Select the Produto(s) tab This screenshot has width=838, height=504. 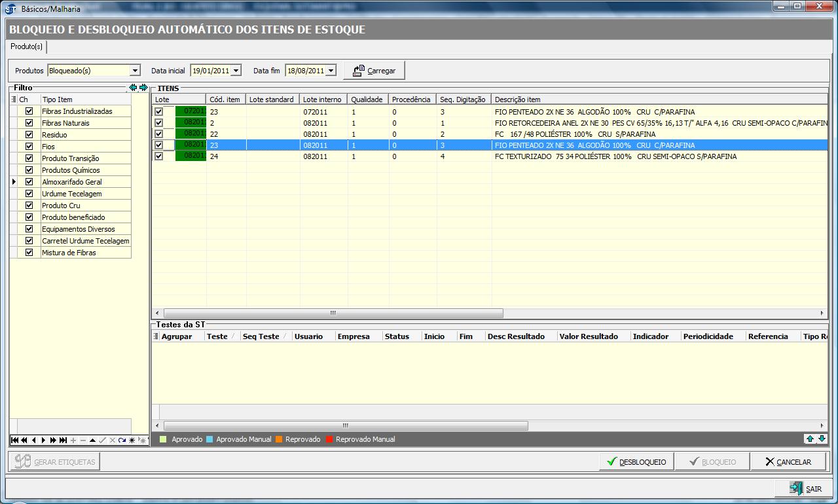point(26,47)
